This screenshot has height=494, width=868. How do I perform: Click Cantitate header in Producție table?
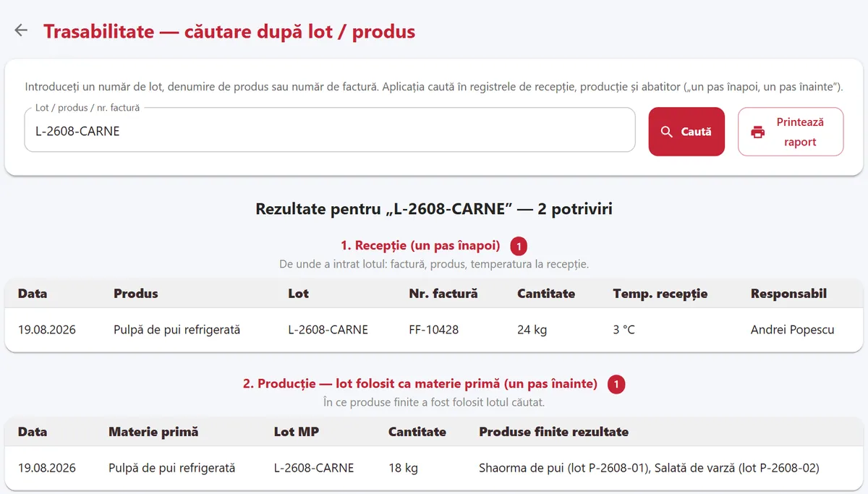(x=417, y=432)
